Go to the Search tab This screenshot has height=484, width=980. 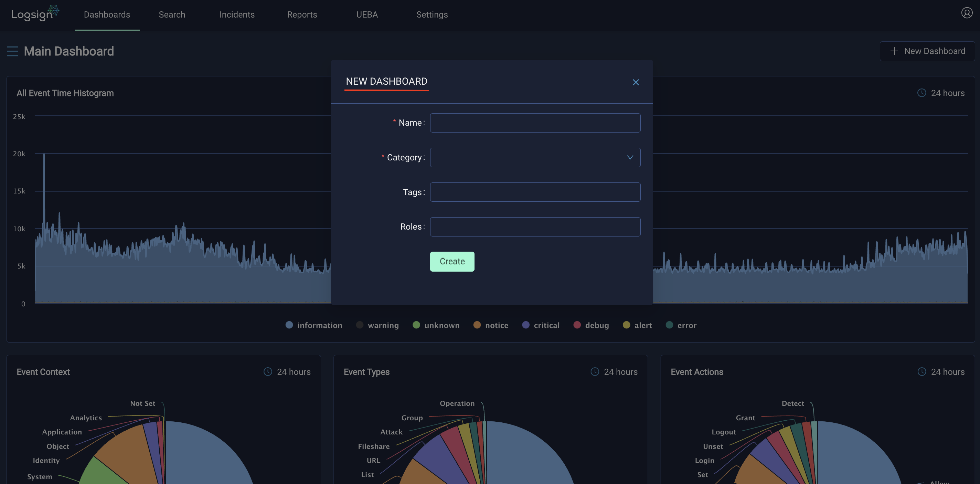point(172,14)
